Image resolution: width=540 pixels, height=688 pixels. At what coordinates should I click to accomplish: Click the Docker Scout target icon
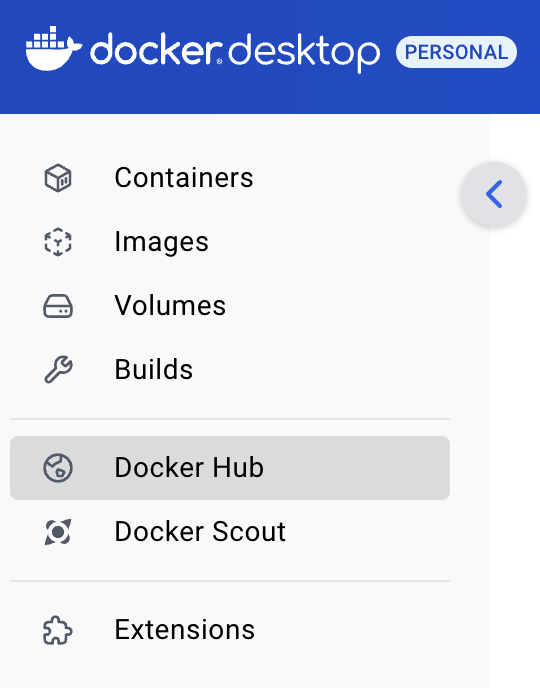point(58,532)
